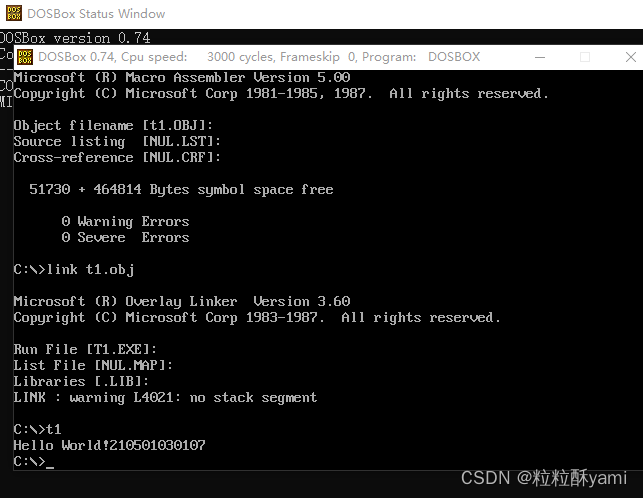
Task: Click the 'warning L4021: no stack segment' line
Action: 165,397
